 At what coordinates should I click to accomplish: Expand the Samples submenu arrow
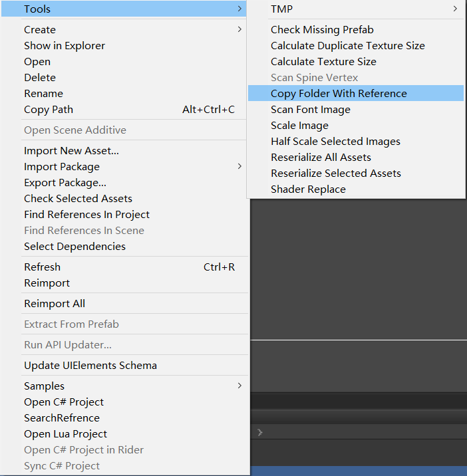pyautogui.click(x=239, y=386)
